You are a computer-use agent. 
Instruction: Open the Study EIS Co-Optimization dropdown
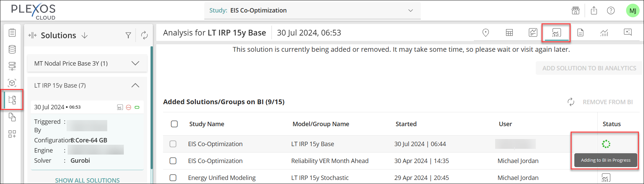pyautogui.click(x=312, y=10)
